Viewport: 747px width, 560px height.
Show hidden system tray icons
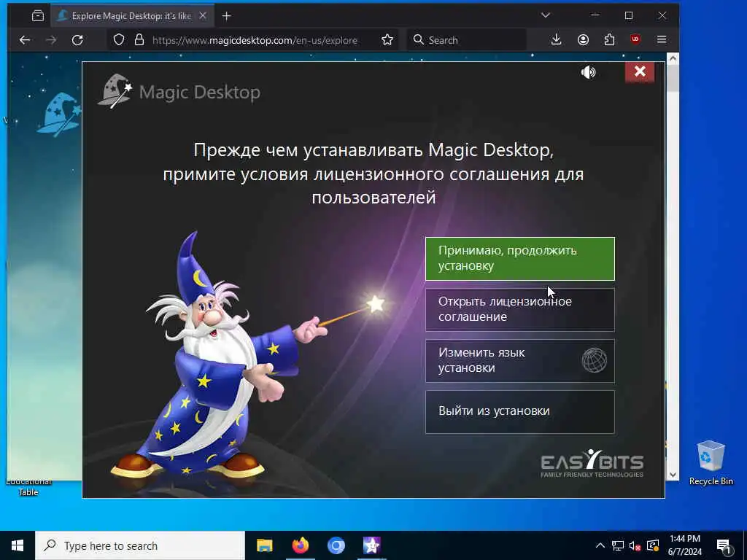tap(600, 545)
